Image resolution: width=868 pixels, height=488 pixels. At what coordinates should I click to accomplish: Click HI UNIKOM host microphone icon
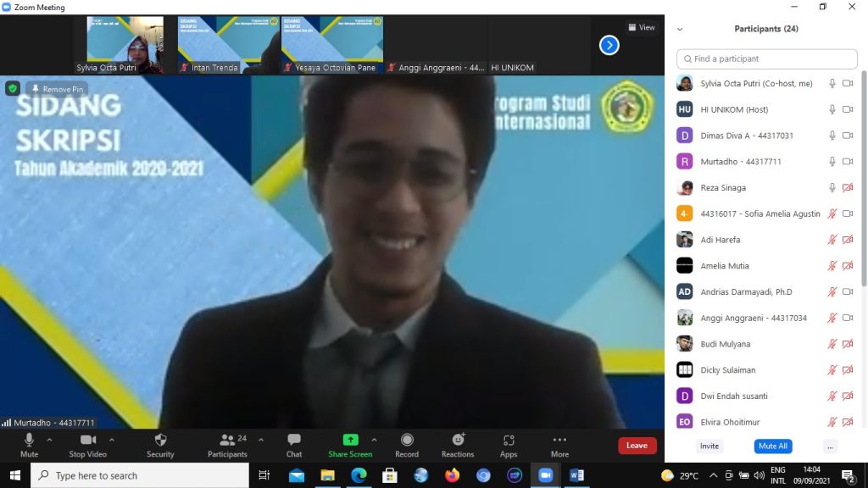(x=832, y=109)
